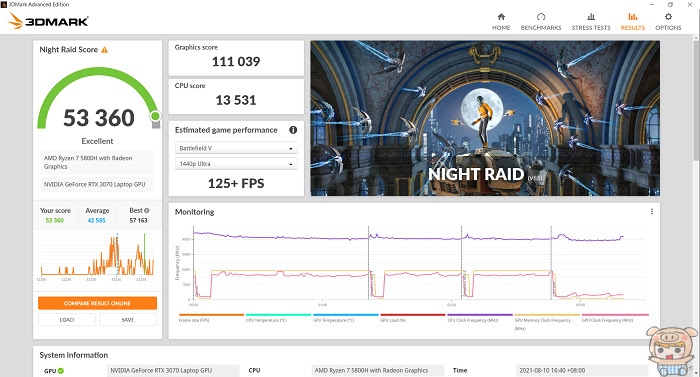This screenshot has width=700, height=377.
Task: Click the Save button
Action: click(128, 320)
